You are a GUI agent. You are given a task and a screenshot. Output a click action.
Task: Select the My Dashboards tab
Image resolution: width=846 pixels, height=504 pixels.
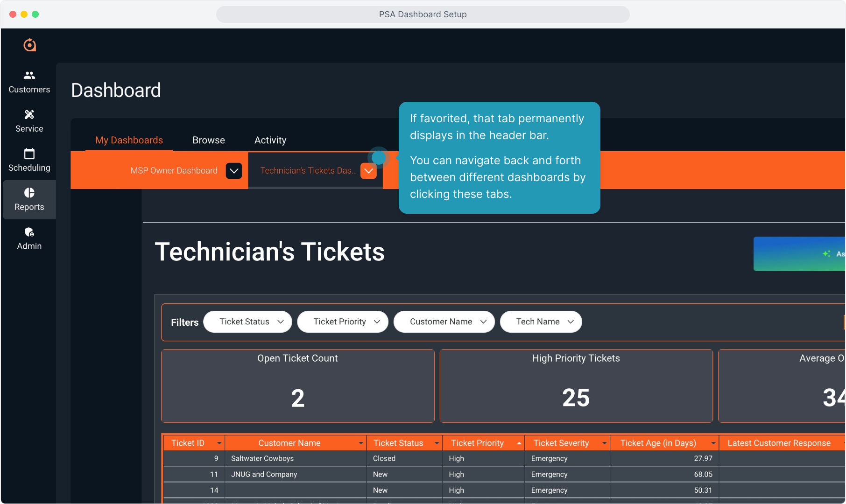[129, 140]
